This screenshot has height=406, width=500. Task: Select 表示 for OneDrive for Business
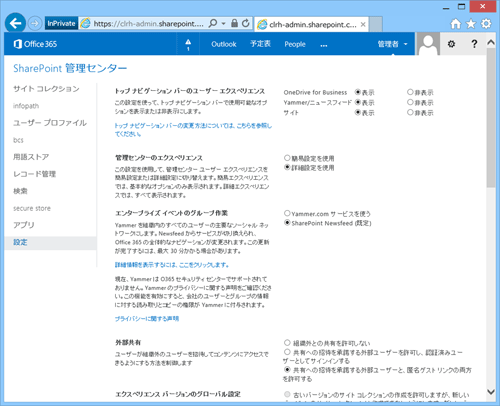(358, 92)
